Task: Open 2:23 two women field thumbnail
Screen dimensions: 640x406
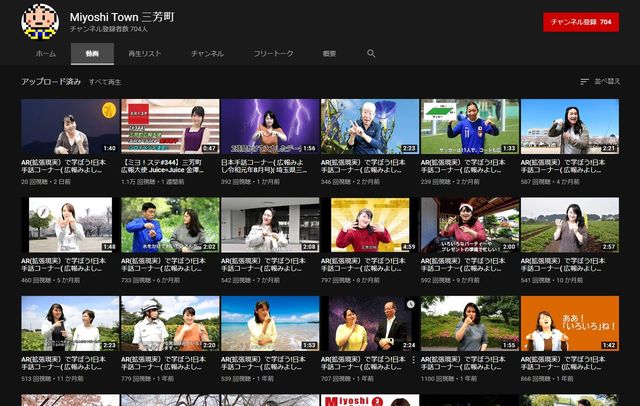Action: pos(70,324)
